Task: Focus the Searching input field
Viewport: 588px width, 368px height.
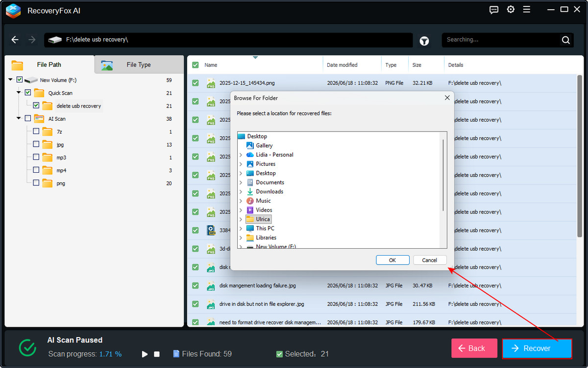Action: tap(501, 40)
